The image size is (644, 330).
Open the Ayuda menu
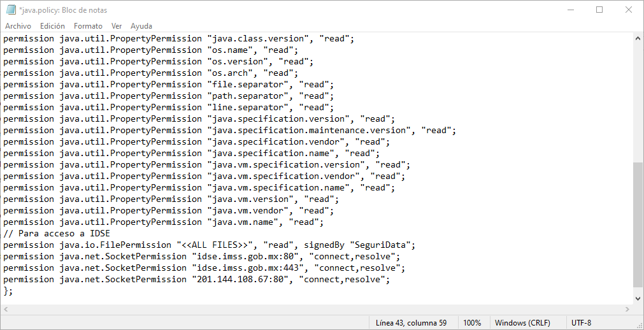point(141,26)
